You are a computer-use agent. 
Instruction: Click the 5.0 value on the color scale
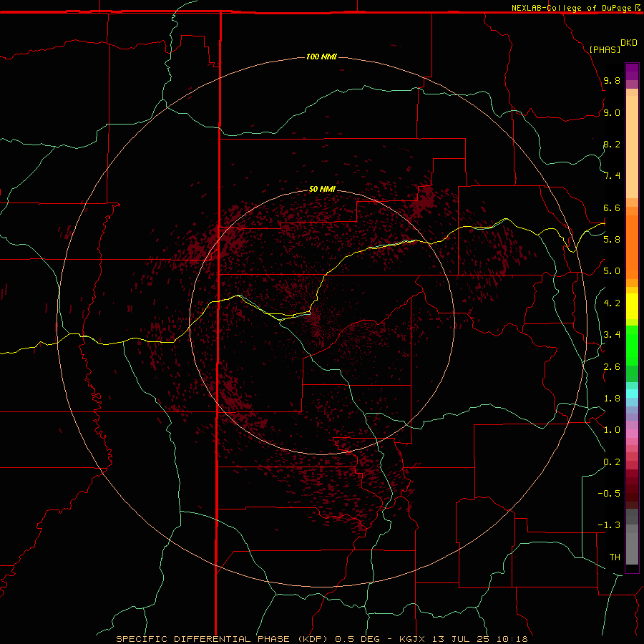click(x=612, y=271)
